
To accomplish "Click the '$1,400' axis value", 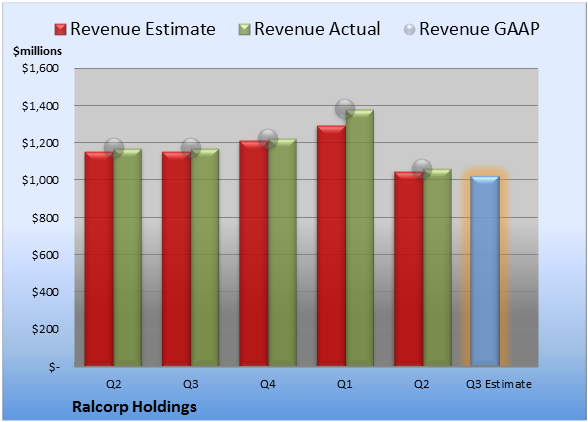I will click(x=40, y=106).
